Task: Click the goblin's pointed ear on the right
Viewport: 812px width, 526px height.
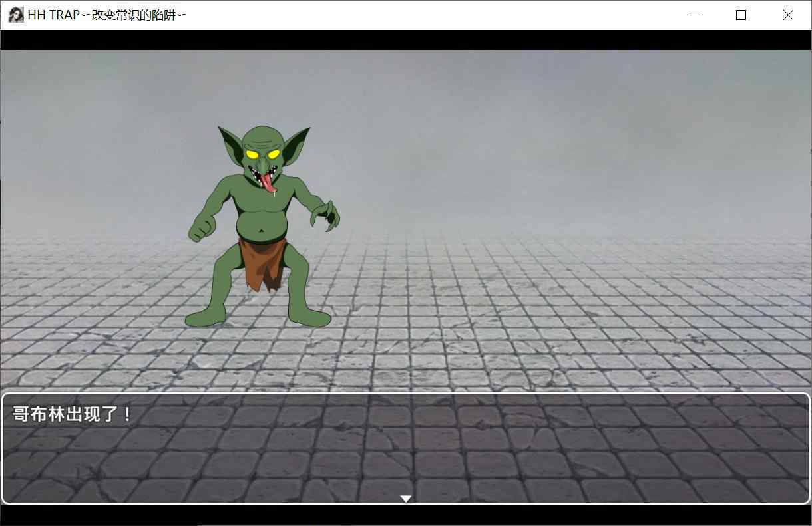Action: click(x=296, y=142)
